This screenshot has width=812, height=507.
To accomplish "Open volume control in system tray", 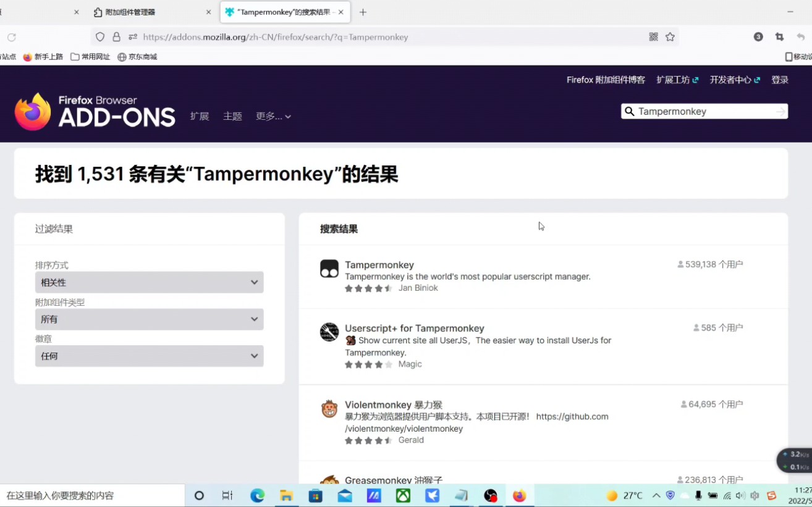I will (740, 495).
